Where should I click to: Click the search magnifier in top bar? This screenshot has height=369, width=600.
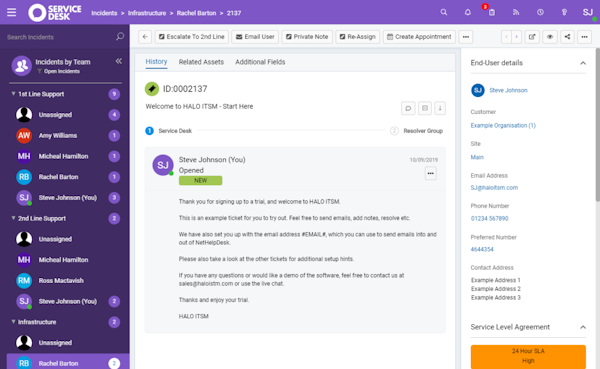[x=443, y=12]
